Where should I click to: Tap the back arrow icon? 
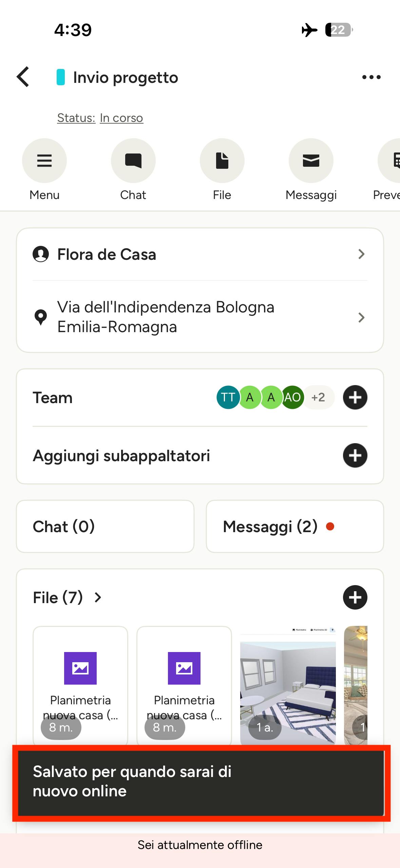23,77
